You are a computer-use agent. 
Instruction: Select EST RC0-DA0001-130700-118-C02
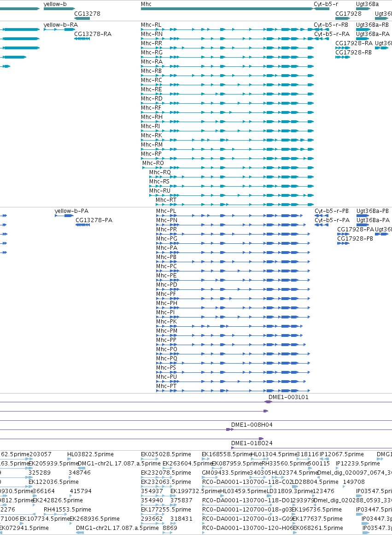tap(247, 482)
